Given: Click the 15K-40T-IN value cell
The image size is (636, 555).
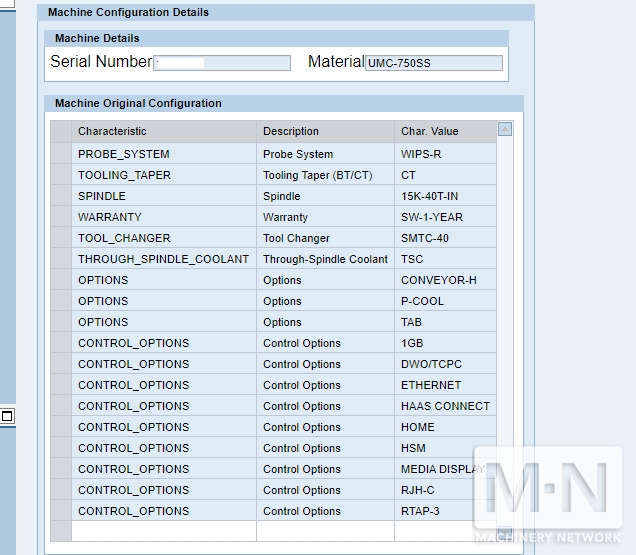Looking at the screenshot, I should point(445,196).
